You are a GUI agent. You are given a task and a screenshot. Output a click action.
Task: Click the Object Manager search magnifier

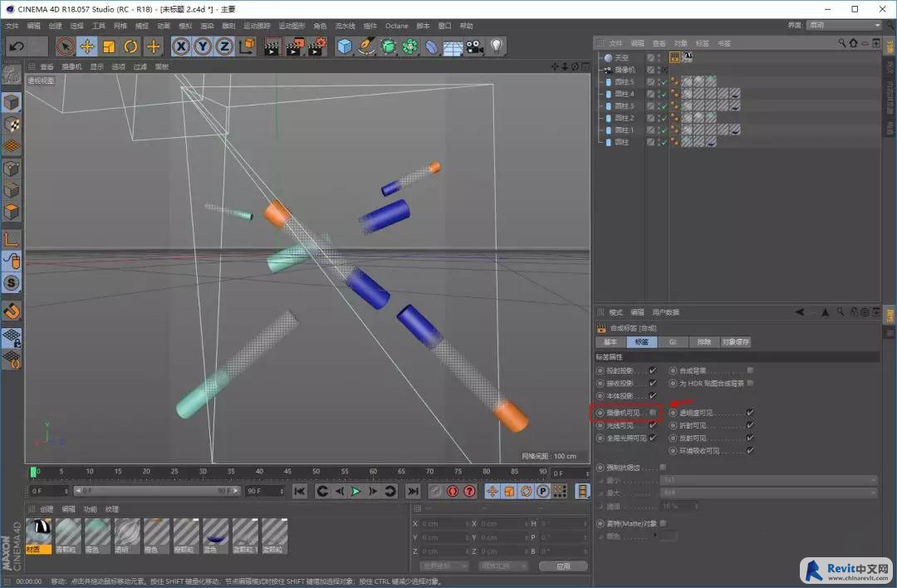(842, 43)
